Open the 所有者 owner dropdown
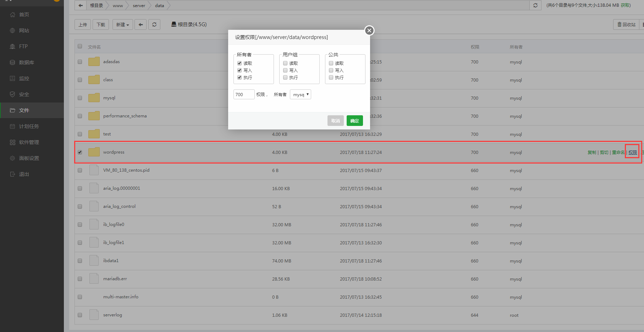The width and height of the screenshot is (644, 332). point(301,94)
